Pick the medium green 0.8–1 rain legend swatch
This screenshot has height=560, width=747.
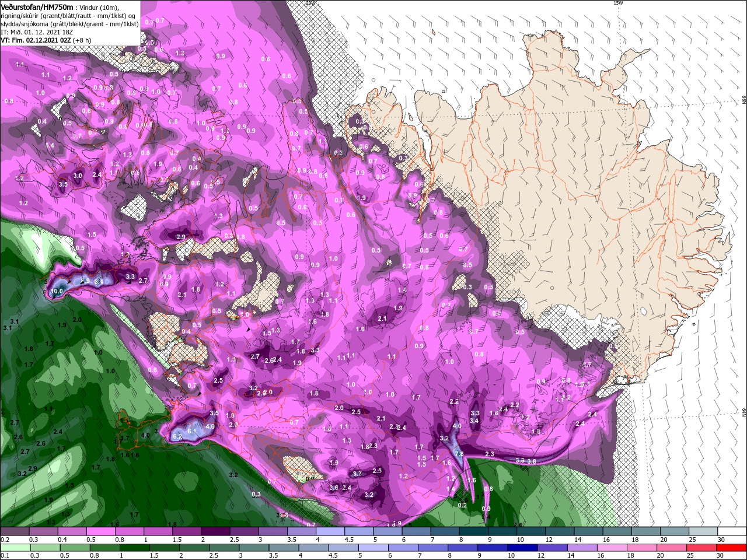[x=106, y=548]
